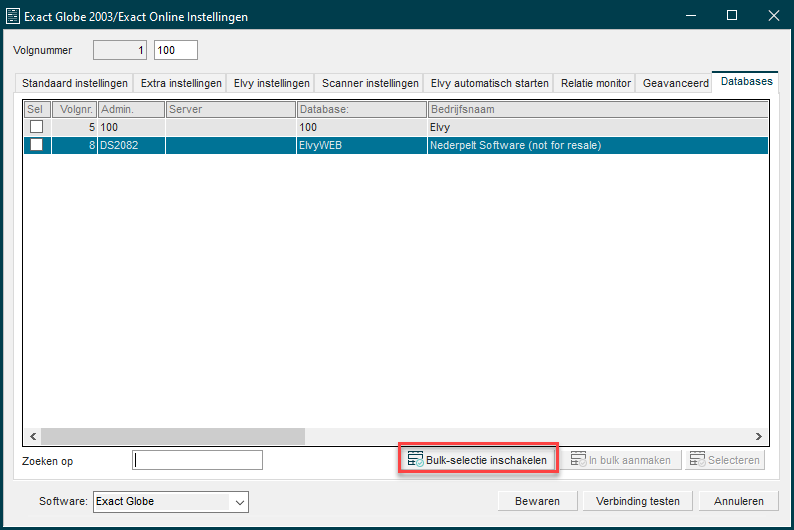The image size is (794, 530).
Task: Click the horizontal scrollbar left arrow
Action: (33, 436)
